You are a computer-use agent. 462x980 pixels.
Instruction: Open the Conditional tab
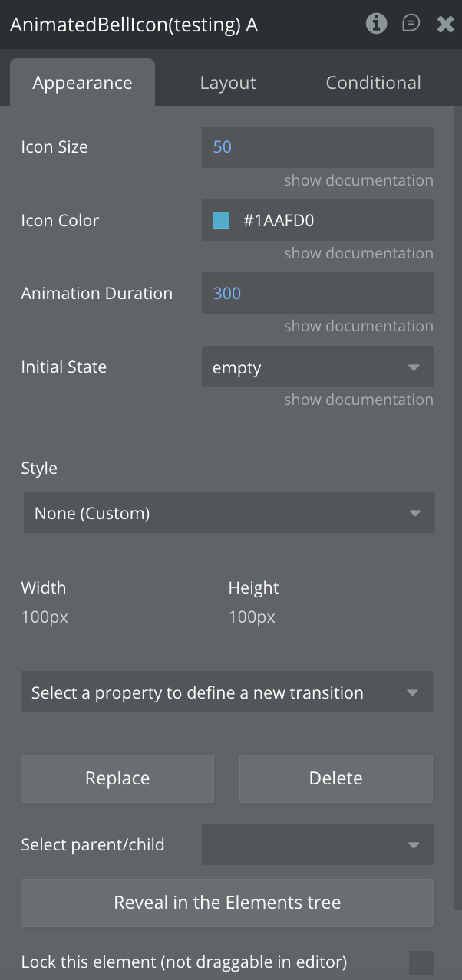coord(373,83)
